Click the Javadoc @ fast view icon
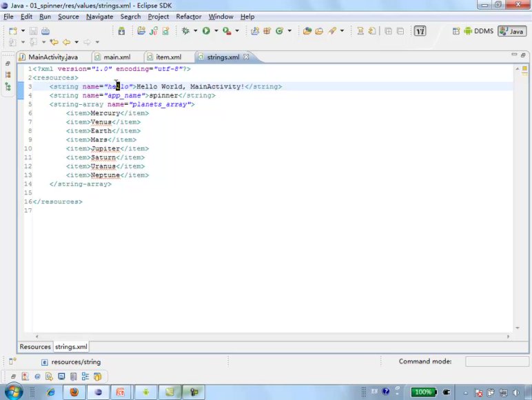This screenshot has height=400, width=532. point(37,377)
